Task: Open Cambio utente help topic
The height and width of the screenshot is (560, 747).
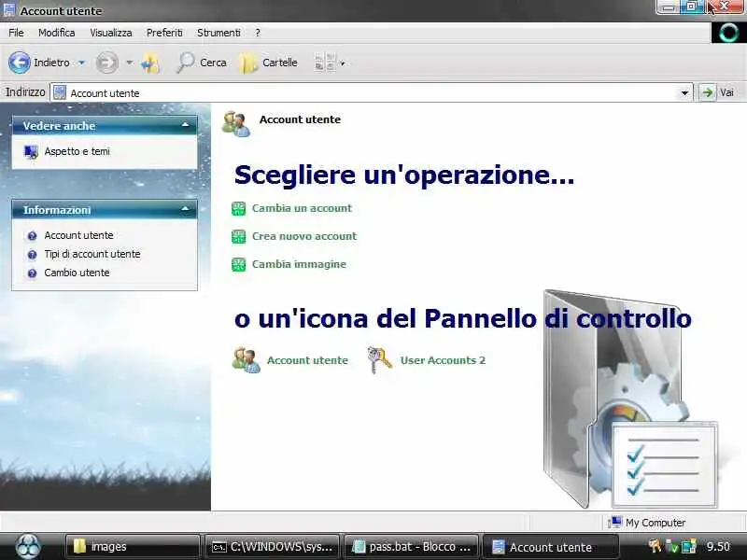Action: coord(77,273)
